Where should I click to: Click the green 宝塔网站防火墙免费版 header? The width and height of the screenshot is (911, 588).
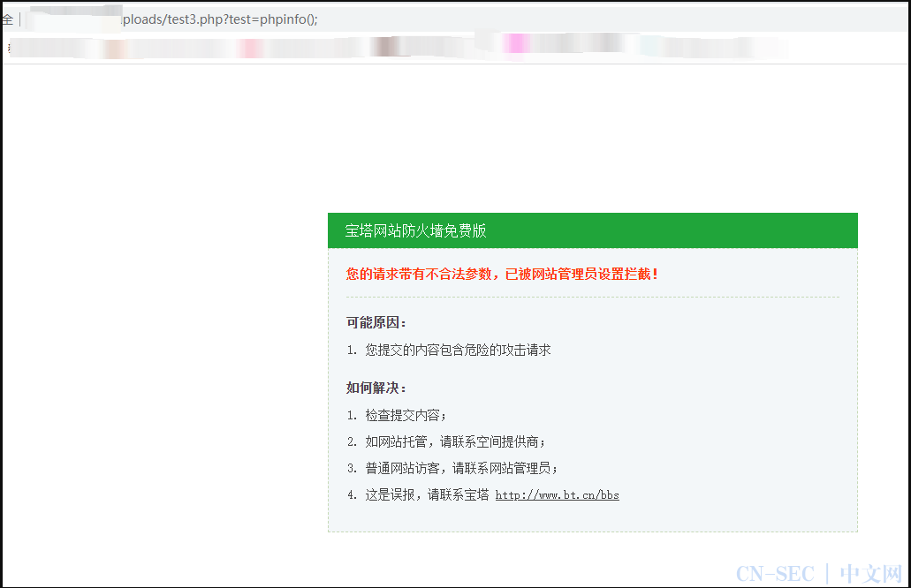coord(593,230)
